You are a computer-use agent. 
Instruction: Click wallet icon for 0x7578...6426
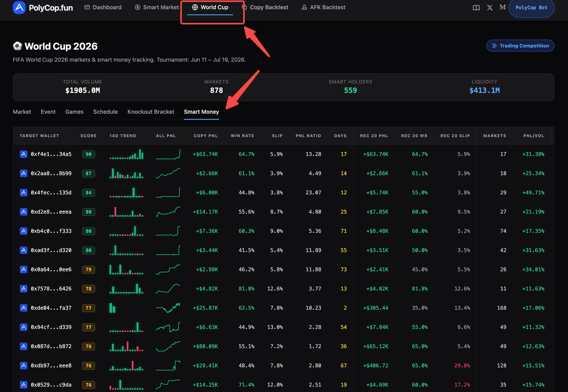click(24, 289)
